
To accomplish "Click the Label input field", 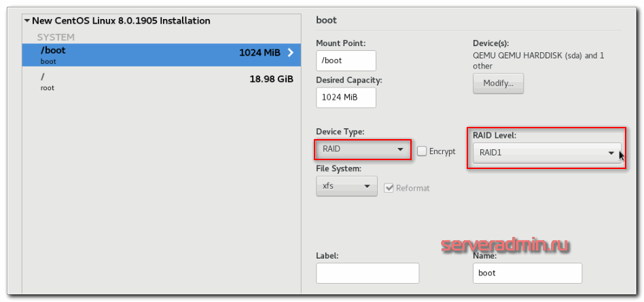I will point(367,273).
